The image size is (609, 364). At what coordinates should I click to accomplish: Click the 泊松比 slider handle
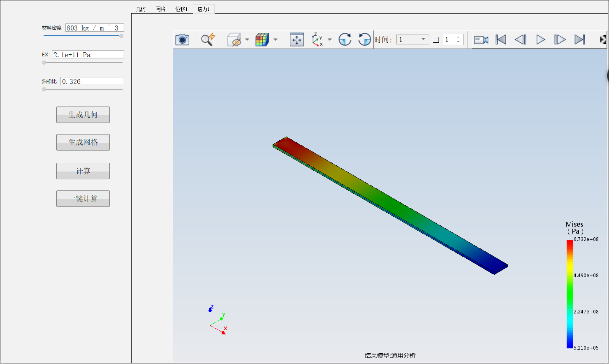[44, 89]
